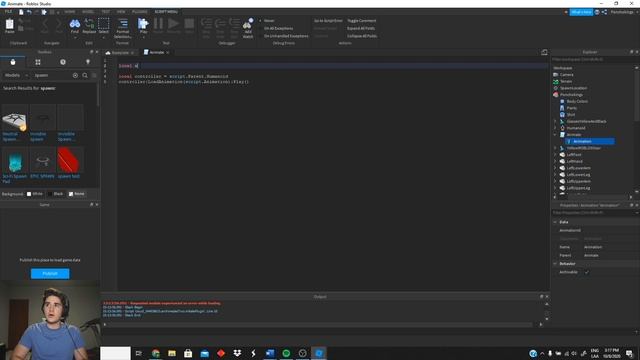640x360 pixels.
Task: Open the Find tool (binoculars)
Action: tap(75, 25)
